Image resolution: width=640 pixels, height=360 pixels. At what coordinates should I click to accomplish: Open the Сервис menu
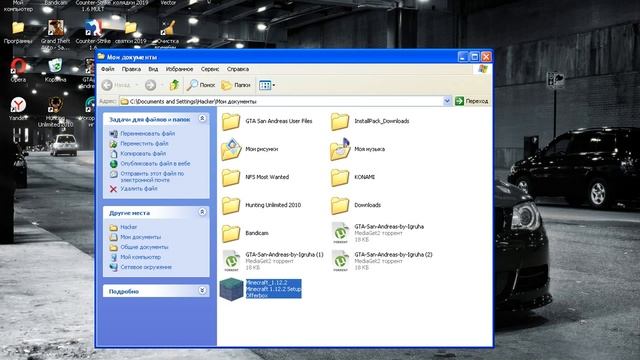tap(210, 69)
